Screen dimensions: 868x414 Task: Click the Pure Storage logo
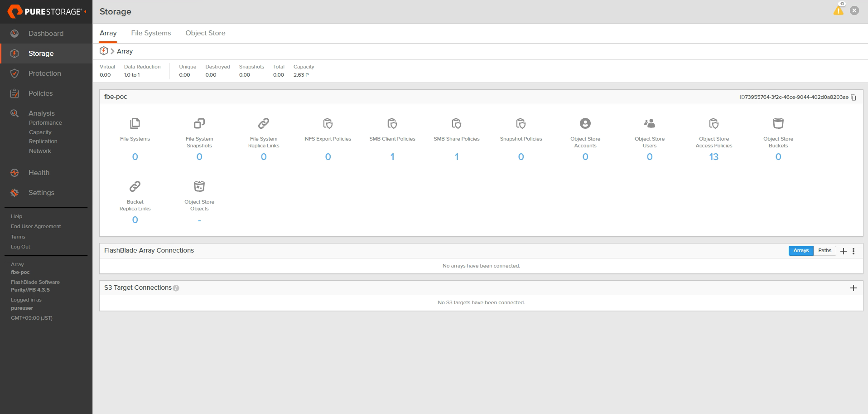point(44,11)
